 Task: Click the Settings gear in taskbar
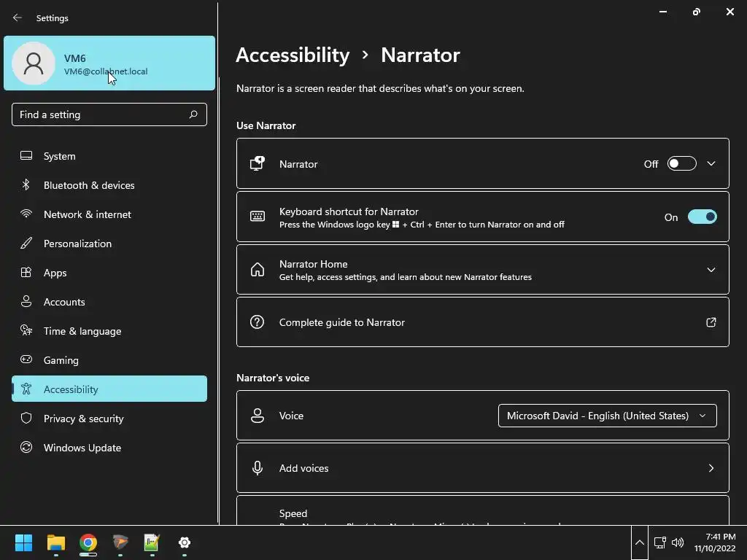click(185, 542)
